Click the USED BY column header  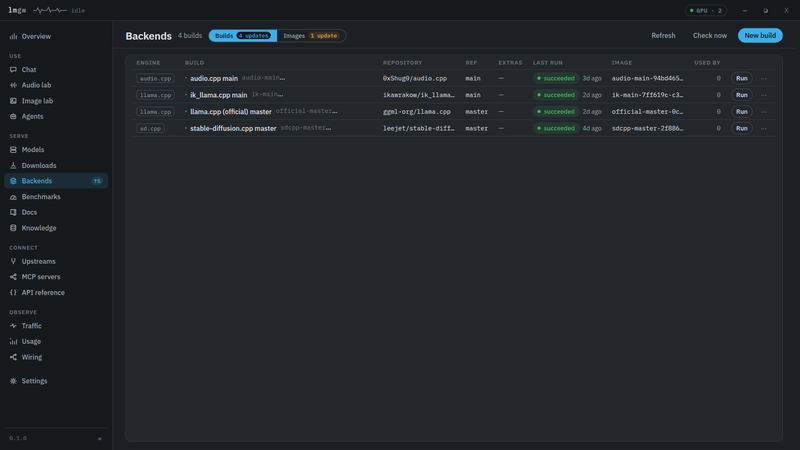click(x=707, y=63)
